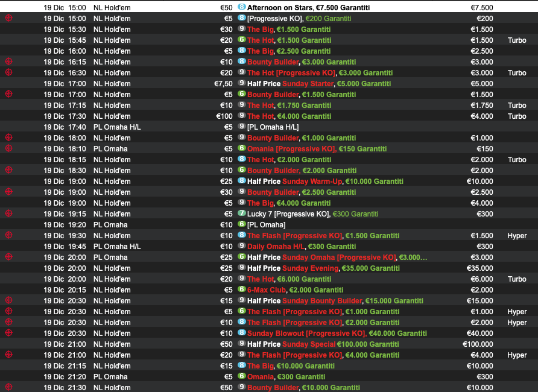Viewport: 538px width, 392px height.
Task: Click the green 7-max icon on Lucky 7 row
Action: [x=241, y=213]
